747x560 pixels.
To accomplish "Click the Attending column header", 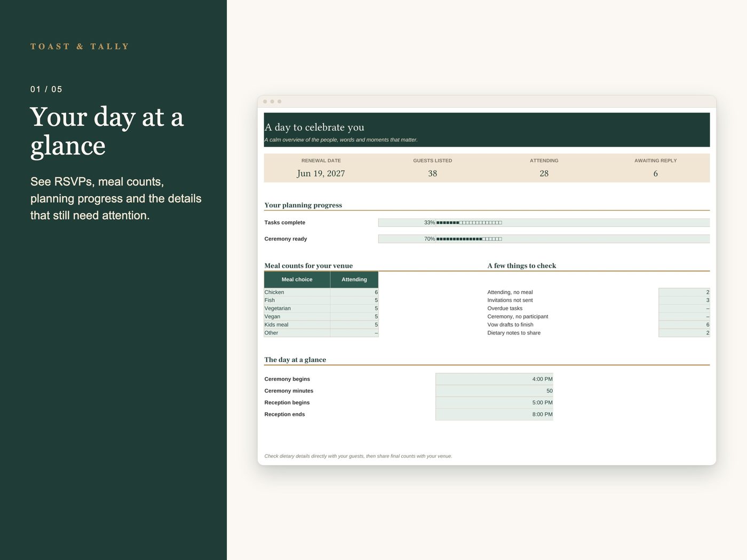I will tap(354, 279).
